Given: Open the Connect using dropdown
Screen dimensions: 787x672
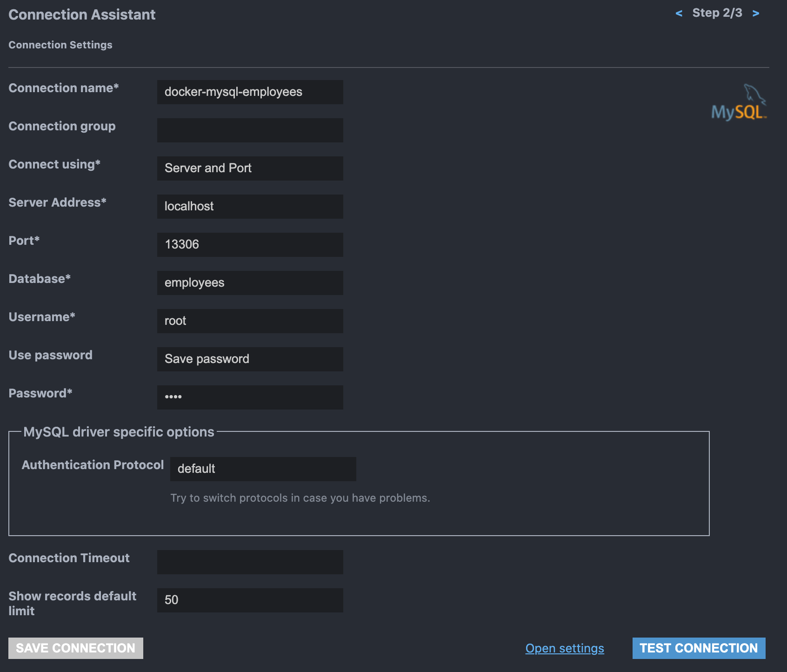Looking at the screenshot, I should (250, 168).
